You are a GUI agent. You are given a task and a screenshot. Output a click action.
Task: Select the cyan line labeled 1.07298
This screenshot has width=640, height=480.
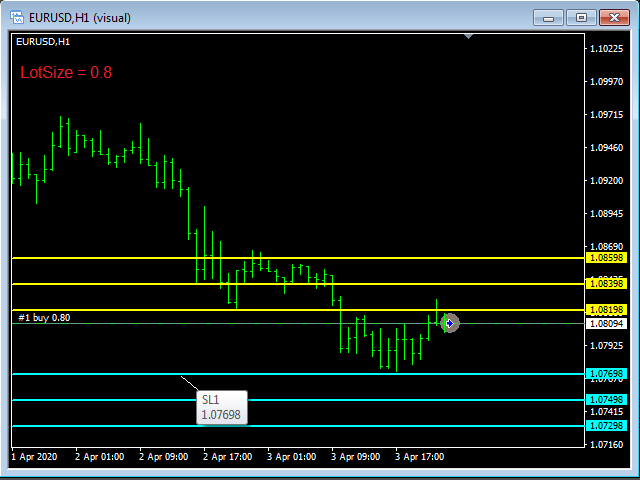pyautogui.click(x=298, y=426)
